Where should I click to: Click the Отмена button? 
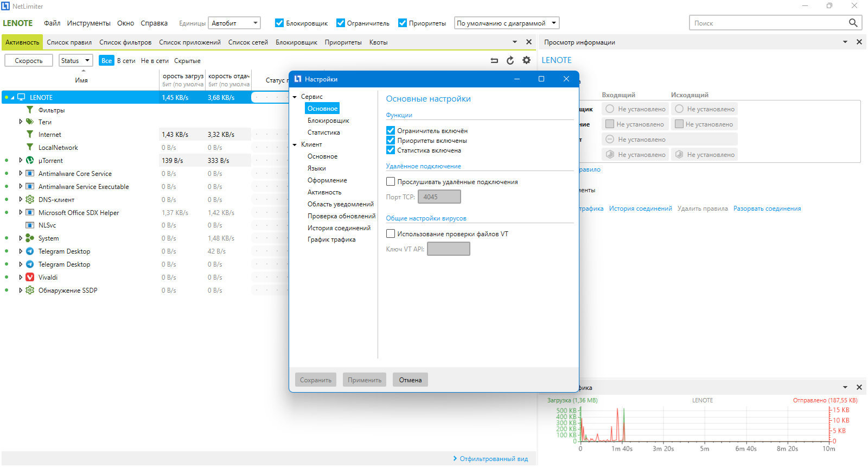click(410, 380)
